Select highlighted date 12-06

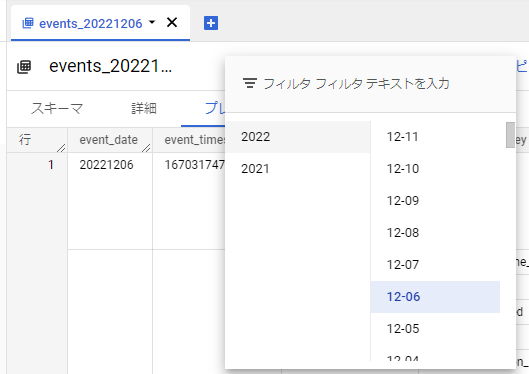[x=435, y=297]
